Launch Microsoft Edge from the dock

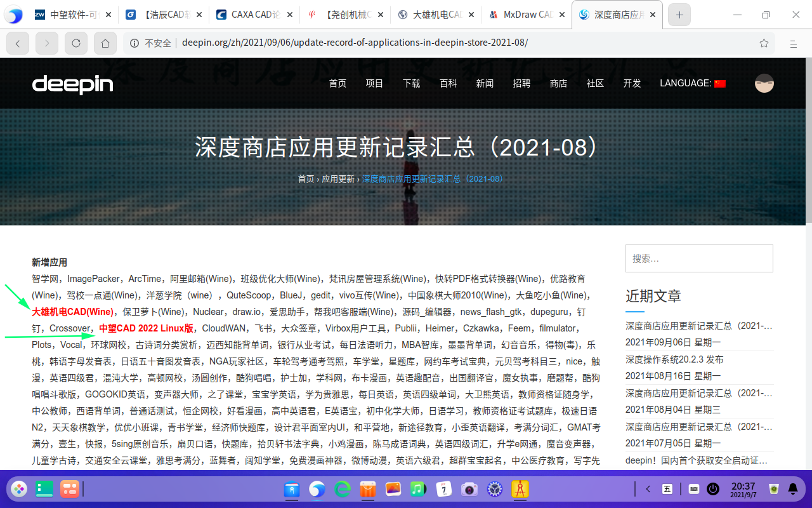(x=343, y=489)
